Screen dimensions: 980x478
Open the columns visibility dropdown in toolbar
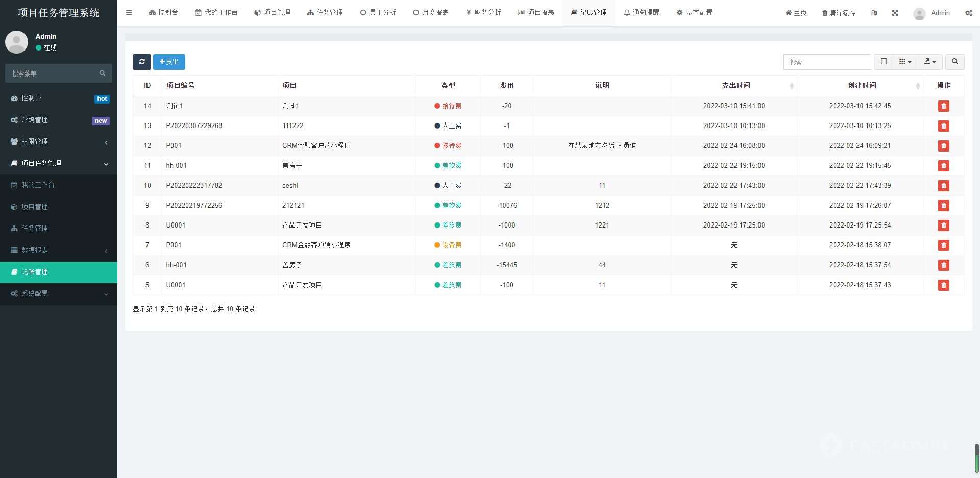click(904, 62)
